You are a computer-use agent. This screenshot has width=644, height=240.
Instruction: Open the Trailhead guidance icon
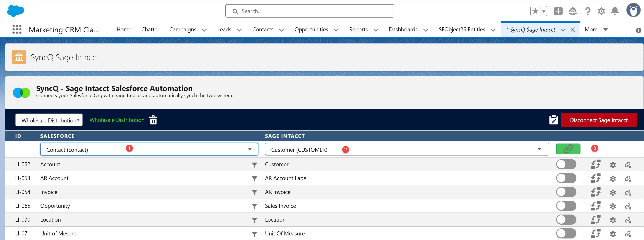coord(573,11)
